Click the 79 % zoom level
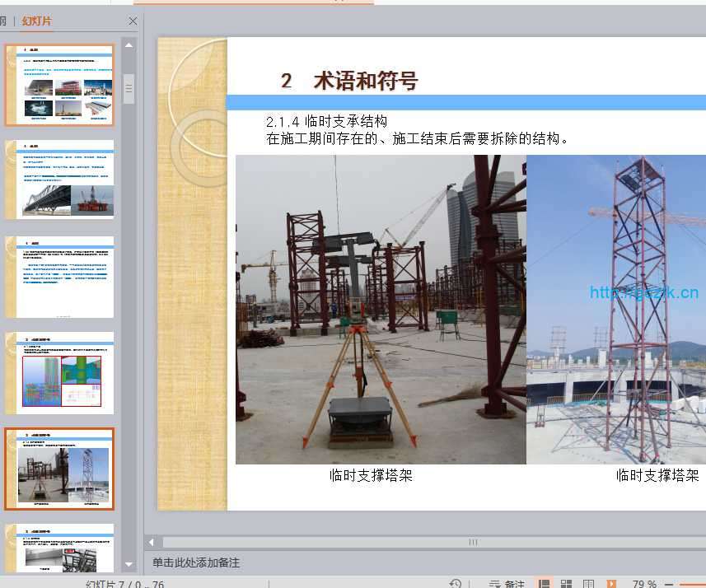Screen dimensions: 706x588 (x=644, y=584)
